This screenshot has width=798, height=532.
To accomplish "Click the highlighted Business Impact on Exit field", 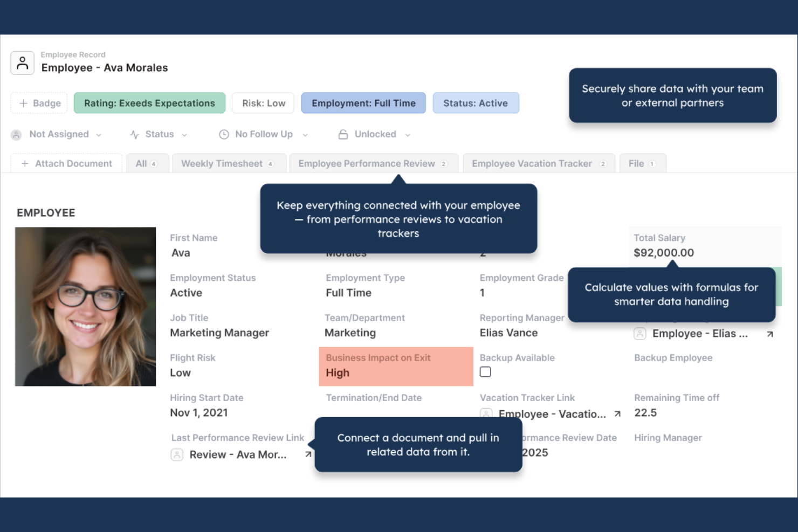I will coord(396,367).
